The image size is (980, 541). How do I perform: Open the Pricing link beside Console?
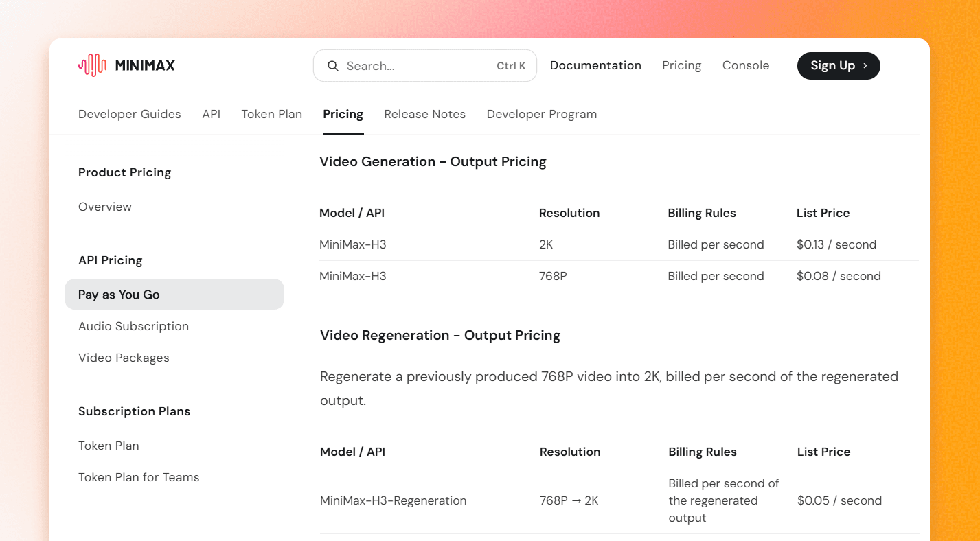681,65
